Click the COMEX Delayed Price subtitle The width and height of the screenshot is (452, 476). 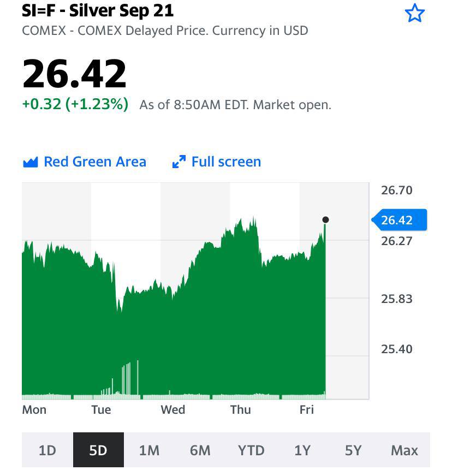165,31
